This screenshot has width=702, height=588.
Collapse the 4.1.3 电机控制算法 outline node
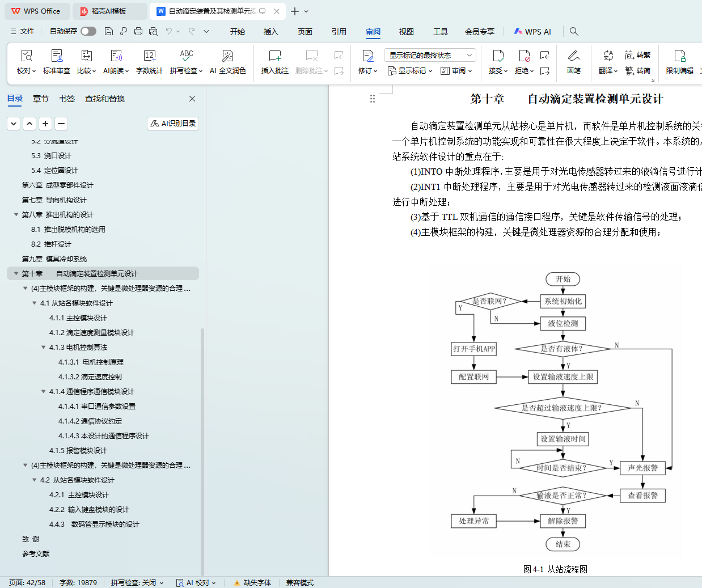click(43, 348)
